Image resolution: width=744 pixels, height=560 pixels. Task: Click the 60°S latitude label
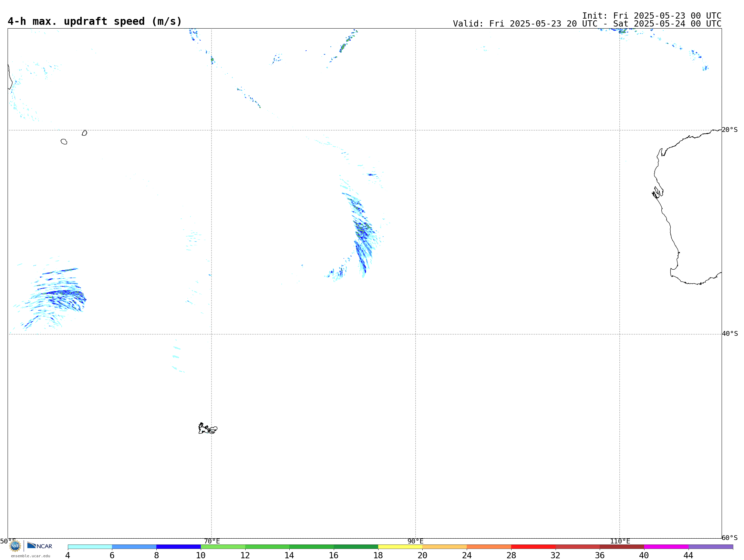point(730,538)
